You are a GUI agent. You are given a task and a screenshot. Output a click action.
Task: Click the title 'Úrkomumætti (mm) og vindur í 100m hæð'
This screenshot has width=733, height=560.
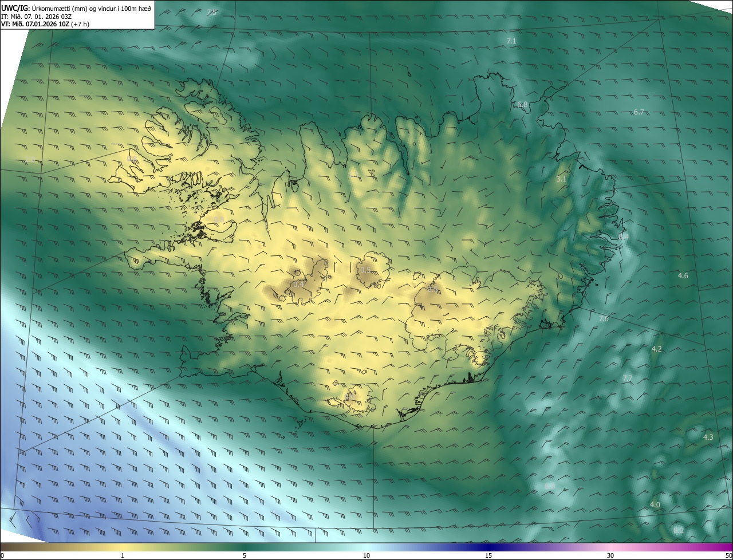point(91,7)
